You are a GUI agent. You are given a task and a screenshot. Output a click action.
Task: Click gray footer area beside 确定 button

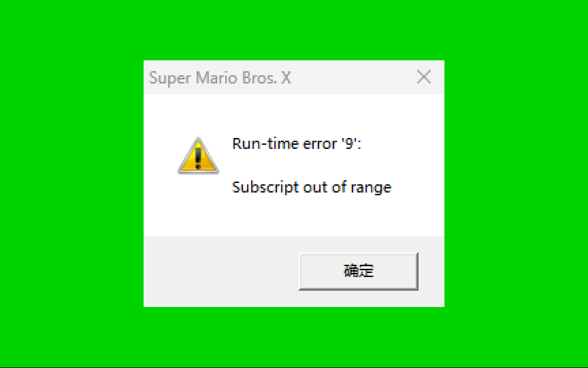(x=221, y=271)
